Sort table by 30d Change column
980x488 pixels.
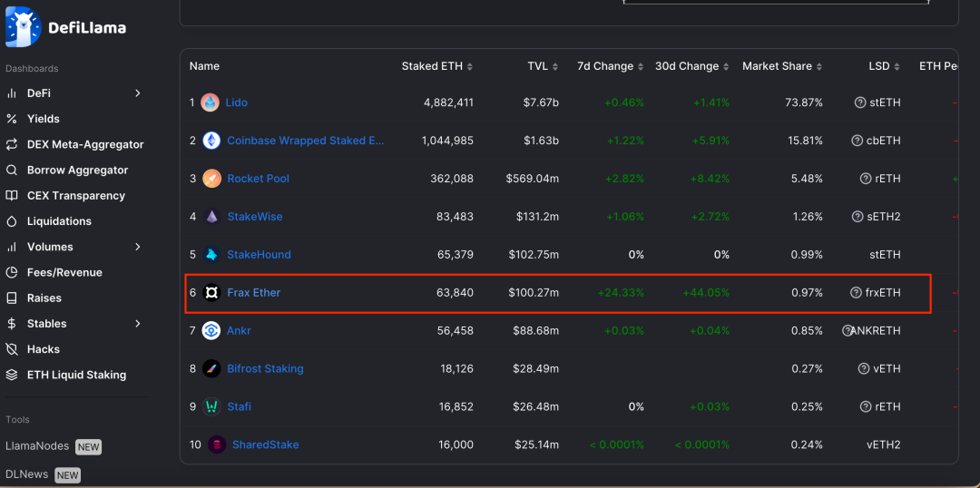[x=691, y=66]
